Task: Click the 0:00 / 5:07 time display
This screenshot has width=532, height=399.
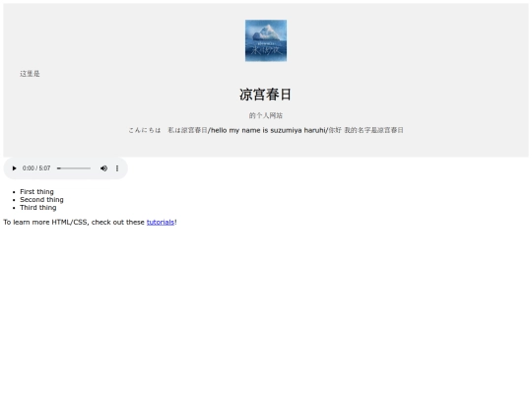Action: [x=36, y=168]
